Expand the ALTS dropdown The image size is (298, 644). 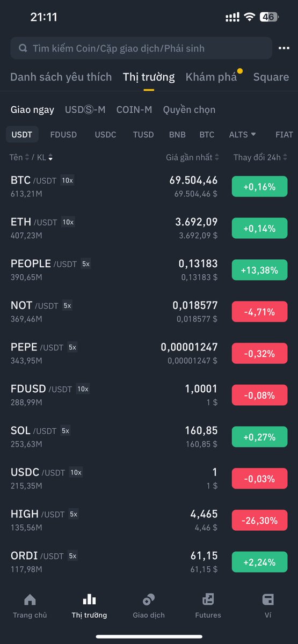(x=242, y=135)
